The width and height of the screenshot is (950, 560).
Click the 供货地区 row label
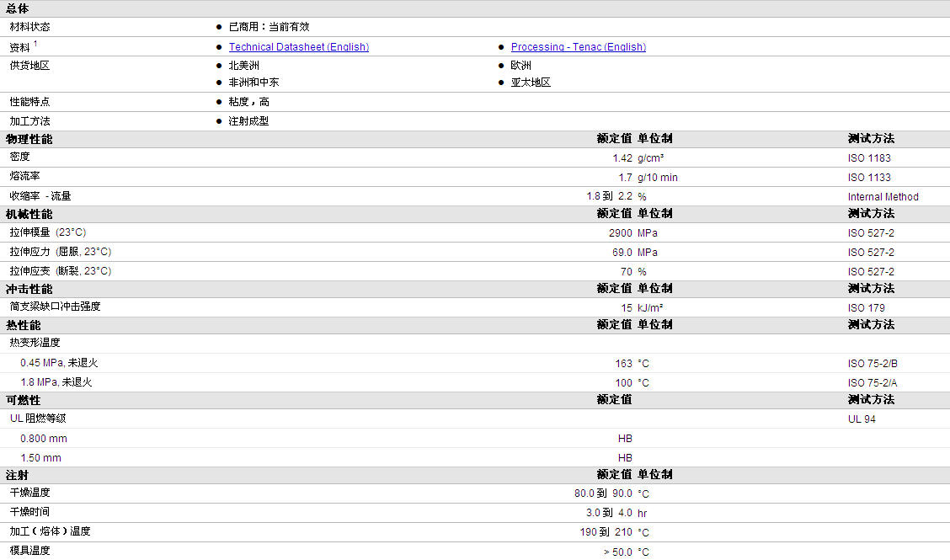pos(29,66)
